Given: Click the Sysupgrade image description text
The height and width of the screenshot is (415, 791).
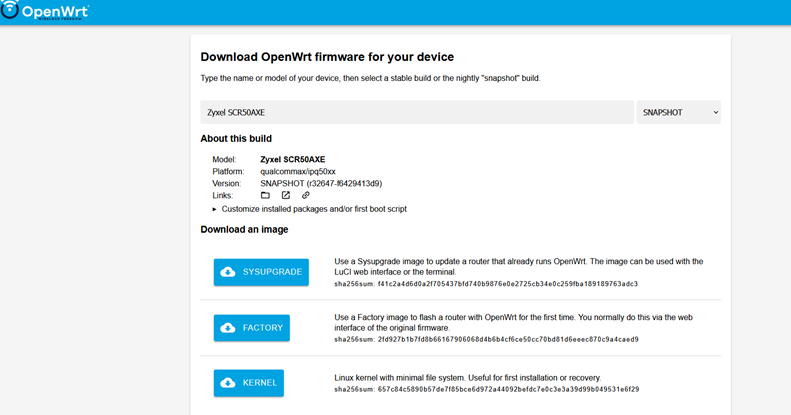Looking at the screenshot, I should point(519,267).
